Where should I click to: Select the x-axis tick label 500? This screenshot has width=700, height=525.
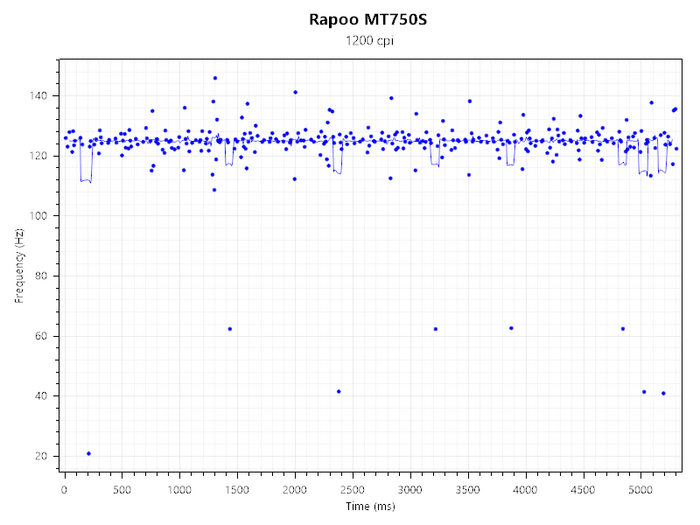(x=122, y=490)
